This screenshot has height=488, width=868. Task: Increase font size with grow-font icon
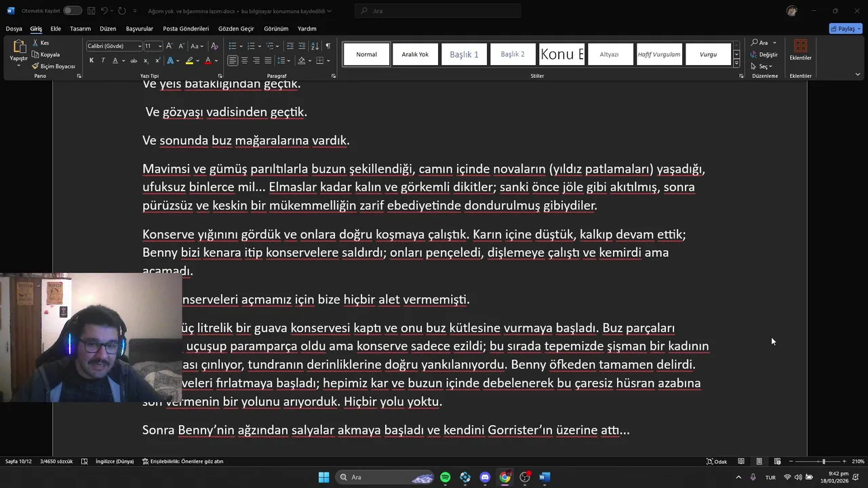pos(170,46)
